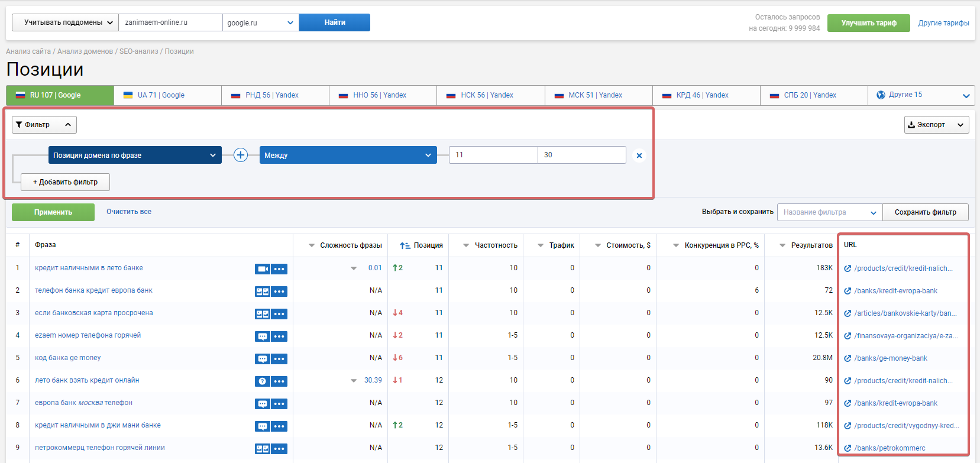
Task: Open external link icon for /banks/petrokommerc
Action: 848,448
